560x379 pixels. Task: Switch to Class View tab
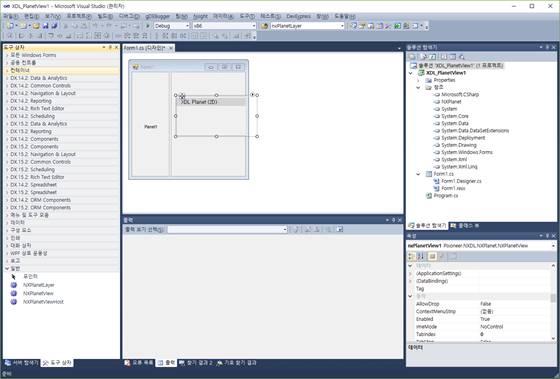tap(465, 226)
